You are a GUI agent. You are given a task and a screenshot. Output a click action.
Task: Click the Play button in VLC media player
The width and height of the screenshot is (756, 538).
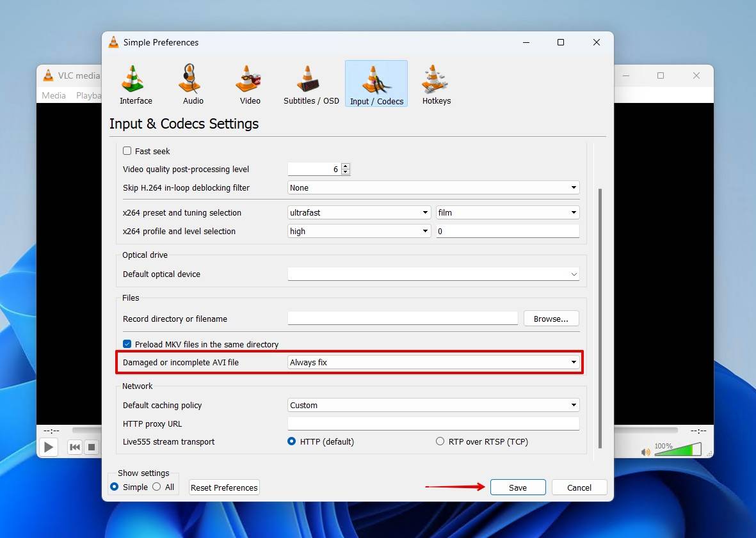tap(49, 447)
